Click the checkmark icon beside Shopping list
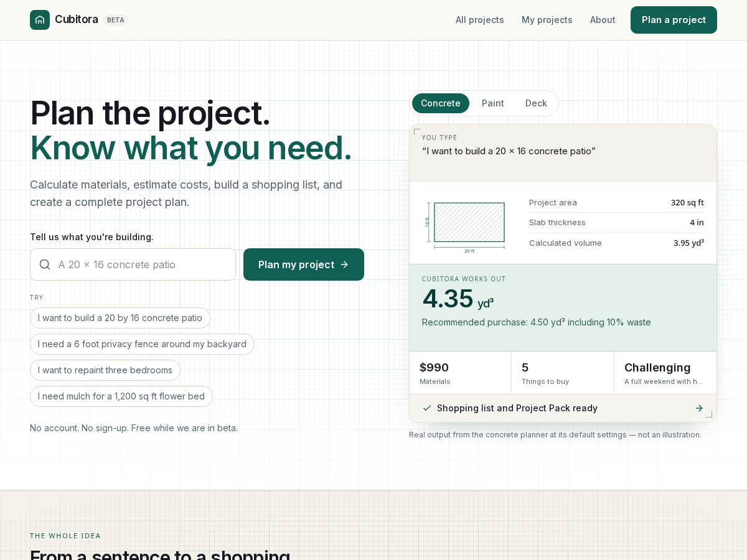 pos(427,408)
